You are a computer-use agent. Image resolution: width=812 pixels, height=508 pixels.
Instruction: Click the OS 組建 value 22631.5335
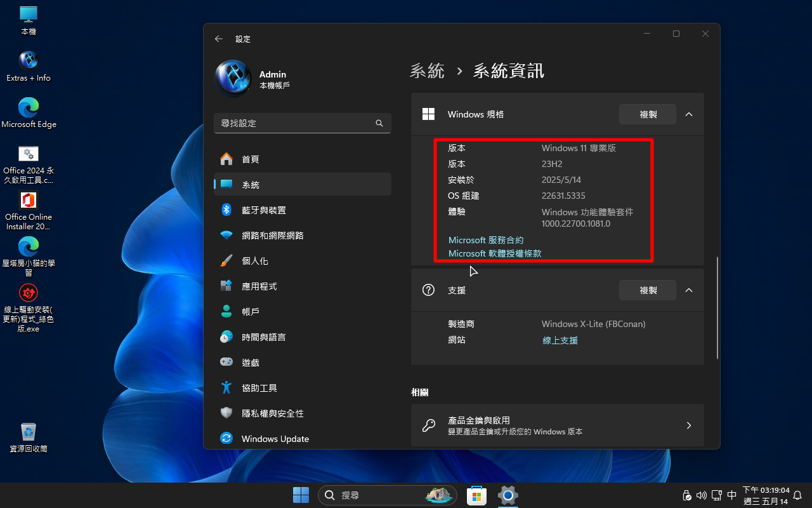[x=563, y=196]
